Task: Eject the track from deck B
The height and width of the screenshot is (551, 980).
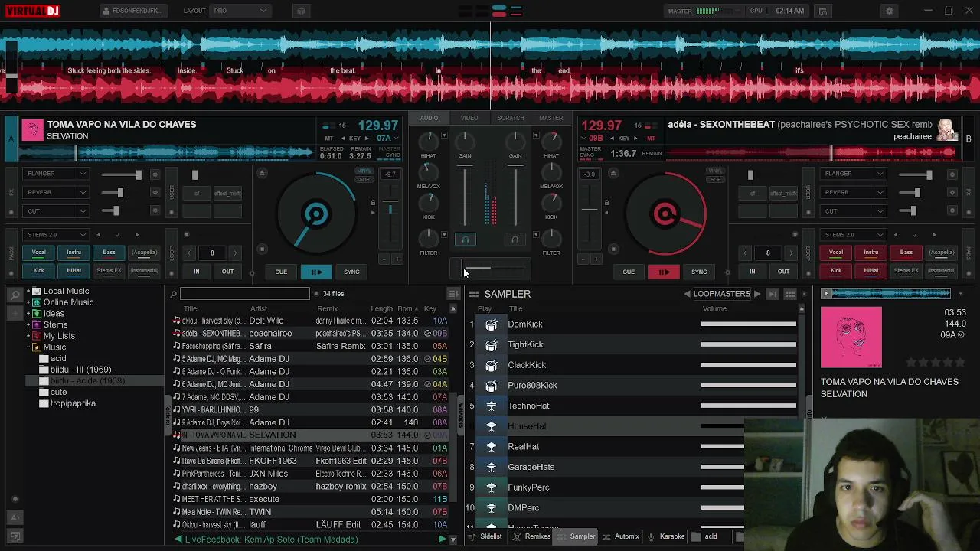Action: 612,174
